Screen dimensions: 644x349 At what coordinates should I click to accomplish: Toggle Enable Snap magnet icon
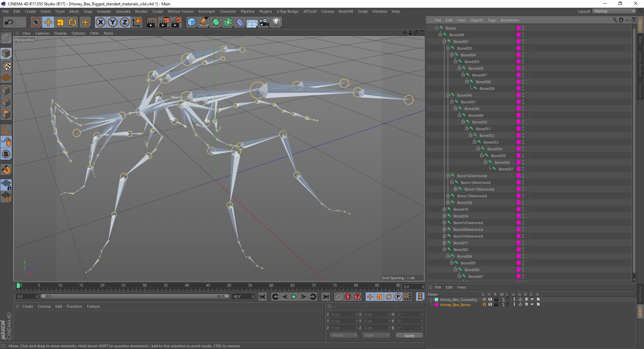pyautogui.click(x=6, y=169)
